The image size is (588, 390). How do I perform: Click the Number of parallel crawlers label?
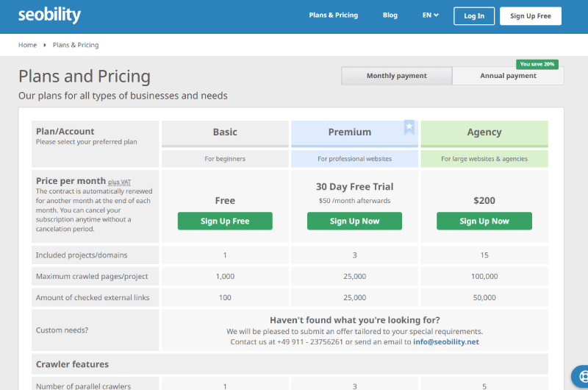click(83, 386)
